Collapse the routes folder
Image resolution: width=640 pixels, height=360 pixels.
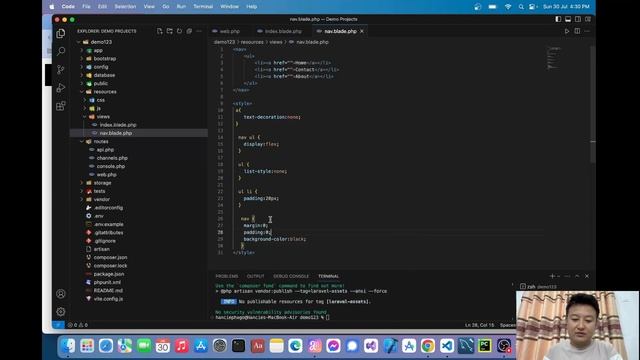click(82, 142)
